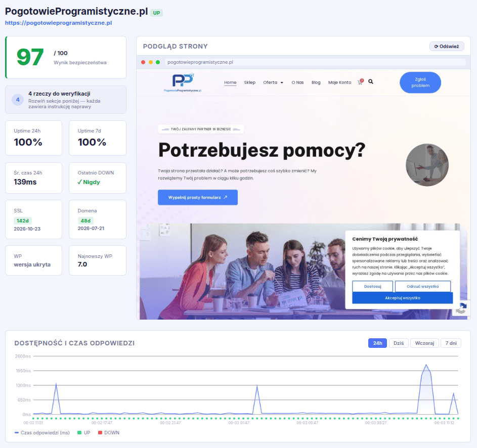Click the highest response-time peak on chart
477x448 pixels.
pyautogui.click(x=426, y=365)
